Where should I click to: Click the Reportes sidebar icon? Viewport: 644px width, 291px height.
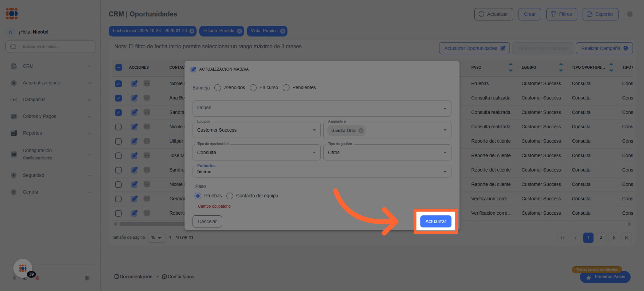click(14, 133)
